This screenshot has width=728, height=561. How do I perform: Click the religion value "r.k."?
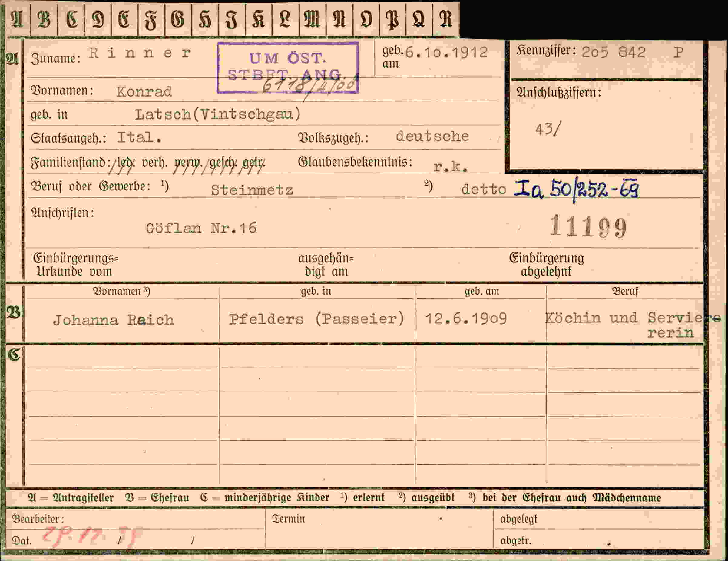450,166
